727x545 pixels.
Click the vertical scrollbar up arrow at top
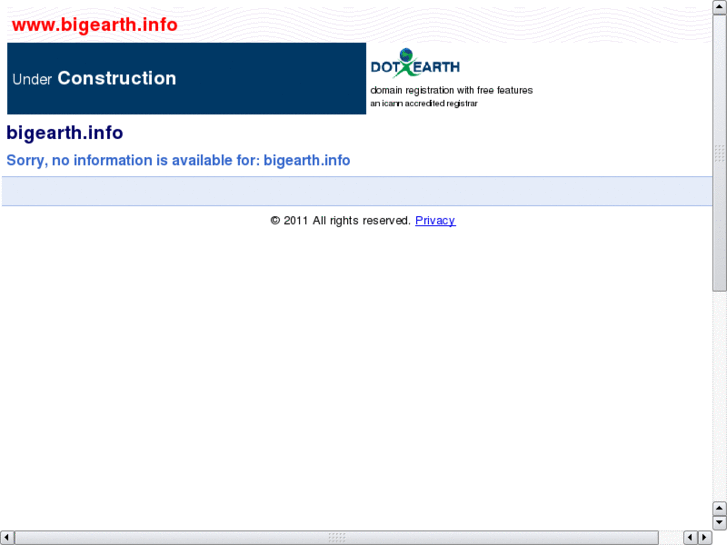coord(719,7)
